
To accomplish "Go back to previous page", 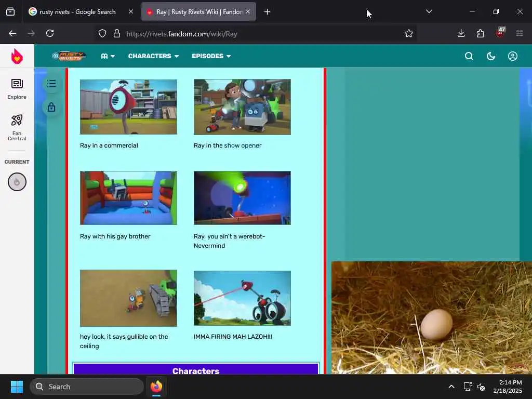I will [x=12, y=33].
